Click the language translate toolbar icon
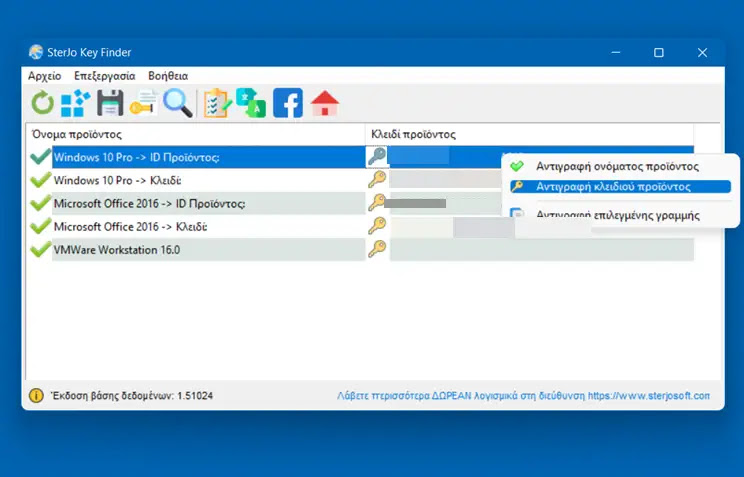 coord(251,103)
